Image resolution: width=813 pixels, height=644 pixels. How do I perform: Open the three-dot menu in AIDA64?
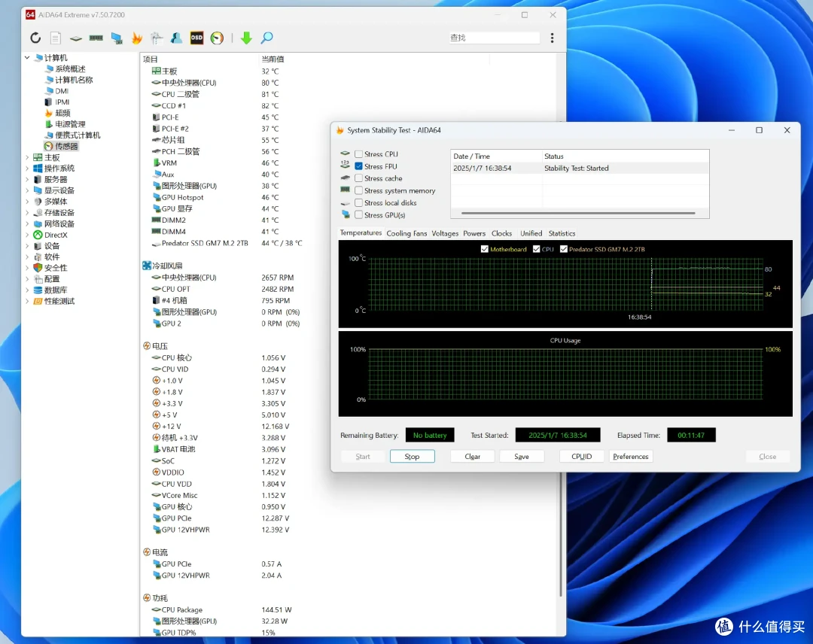tap(553, 38)
